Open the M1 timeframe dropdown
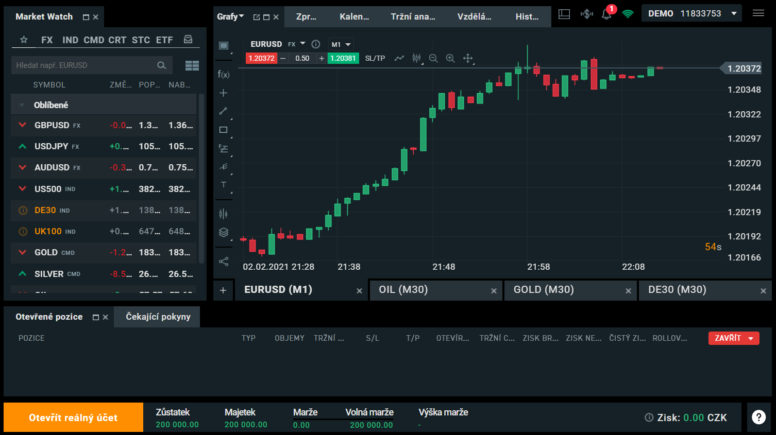Screen dimensions: 776x435 341,45
